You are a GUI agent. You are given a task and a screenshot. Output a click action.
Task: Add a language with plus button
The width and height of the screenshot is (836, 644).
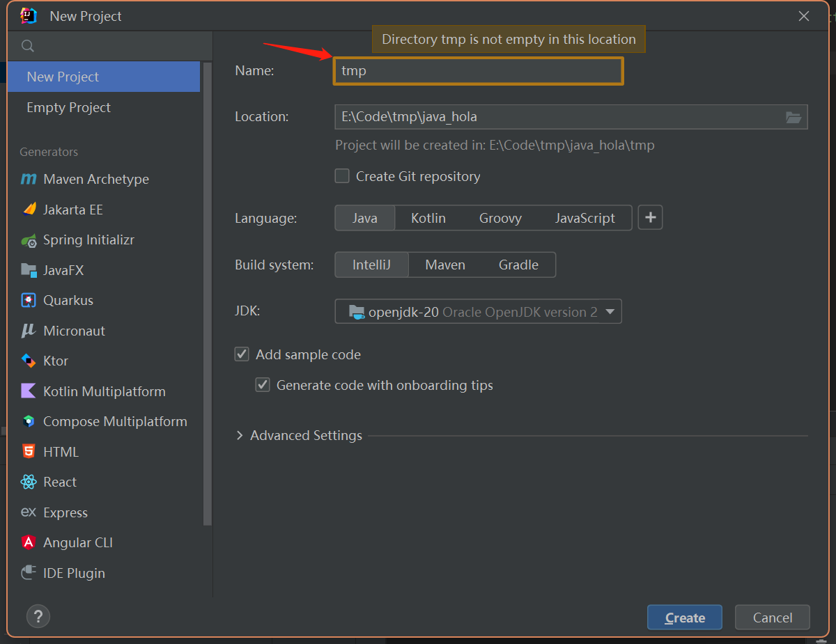[650, 218]
